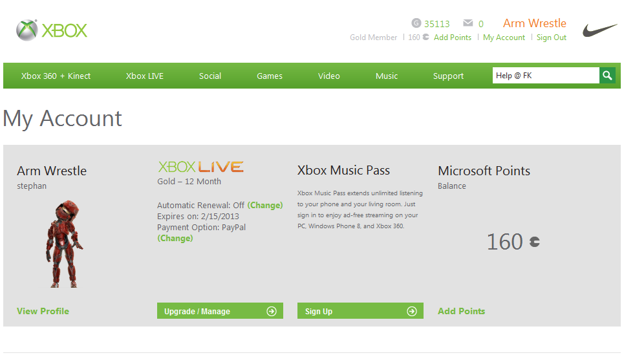Click the name stephan
This screenshot has width=624, height=364.
pos(32,186)
